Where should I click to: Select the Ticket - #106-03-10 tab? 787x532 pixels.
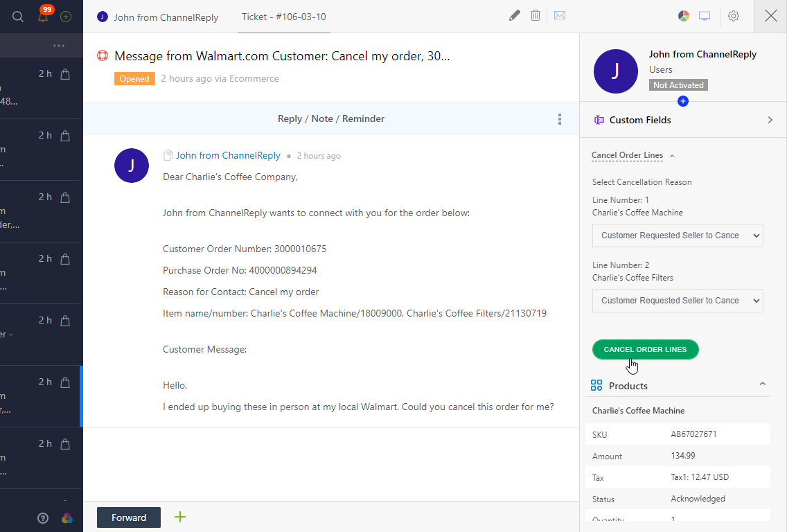point(284,17)
